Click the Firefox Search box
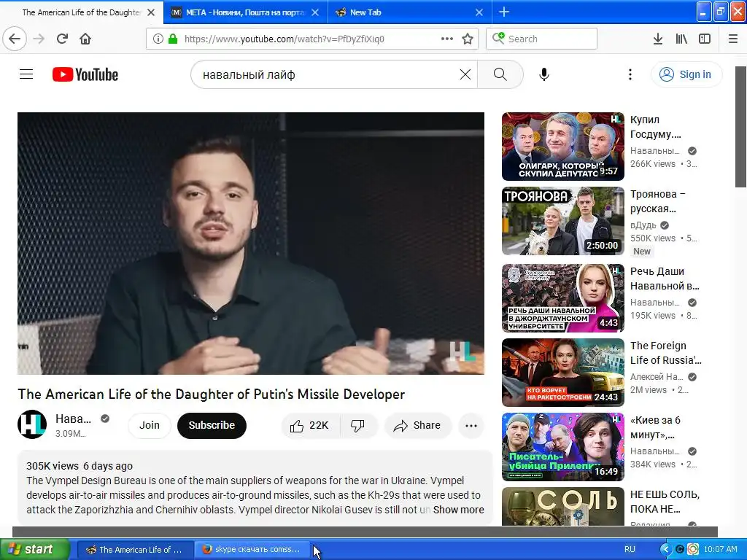 542,39
